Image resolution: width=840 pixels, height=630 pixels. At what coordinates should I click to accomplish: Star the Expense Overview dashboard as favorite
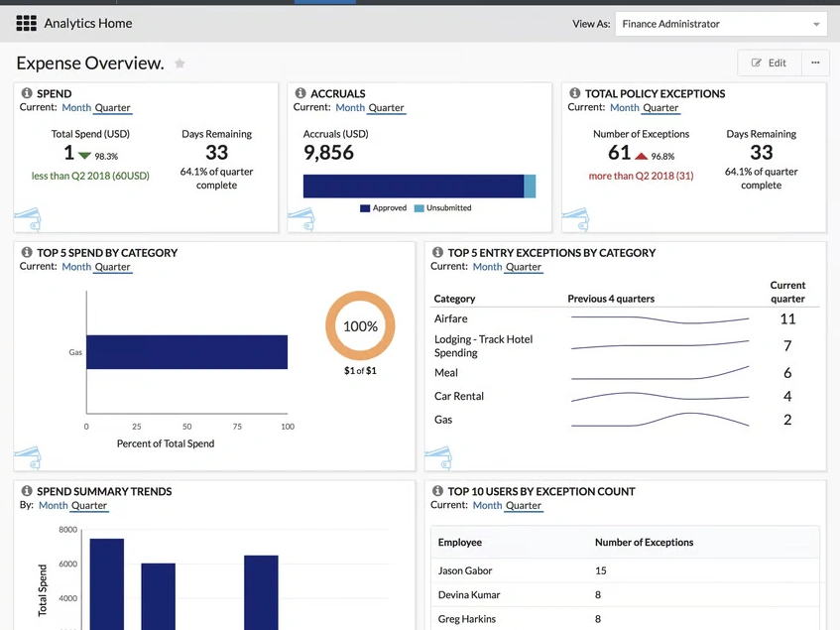coord(180,63)
